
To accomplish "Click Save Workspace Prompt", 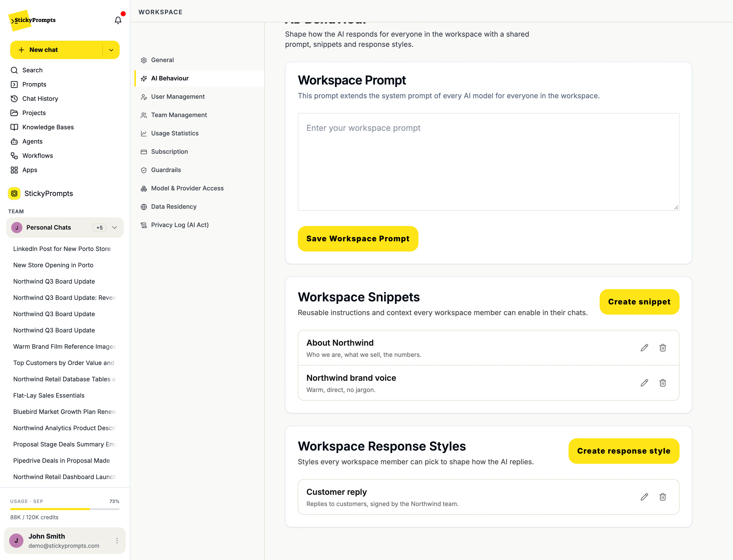I will 358,239.
